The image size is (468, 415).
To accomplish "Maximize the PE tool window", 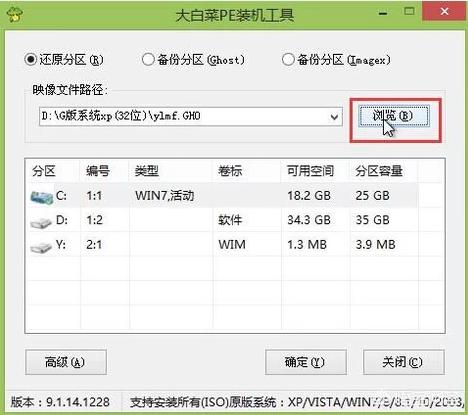I will pos(409,12).
